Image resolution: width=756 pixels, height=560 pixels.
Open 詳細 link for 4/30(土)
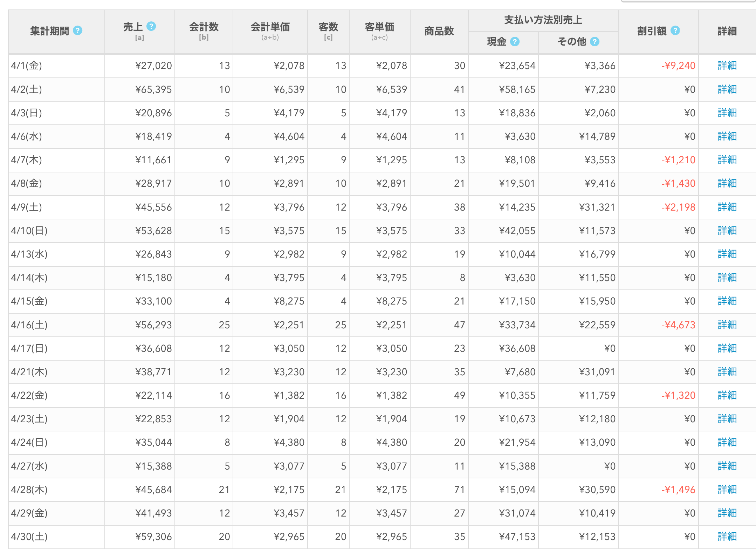pos(727,537)
